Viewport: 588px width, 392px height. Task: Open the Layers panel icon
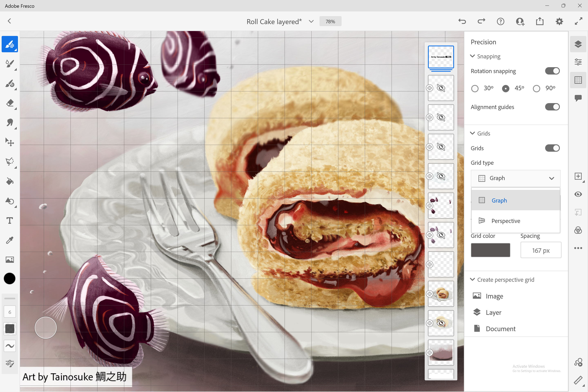coord(578,44)
